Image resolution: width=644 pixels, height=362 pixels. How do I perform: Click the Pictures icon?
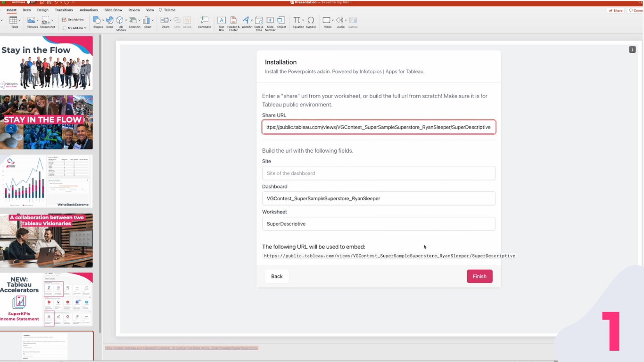[32, 22]
